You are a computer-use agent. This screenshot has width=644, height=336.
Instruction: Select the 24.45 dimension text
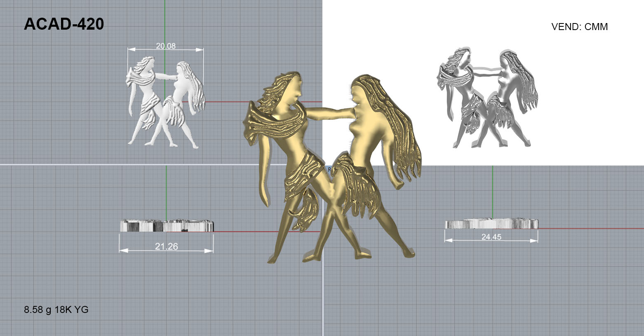click(x=491, y=237)
